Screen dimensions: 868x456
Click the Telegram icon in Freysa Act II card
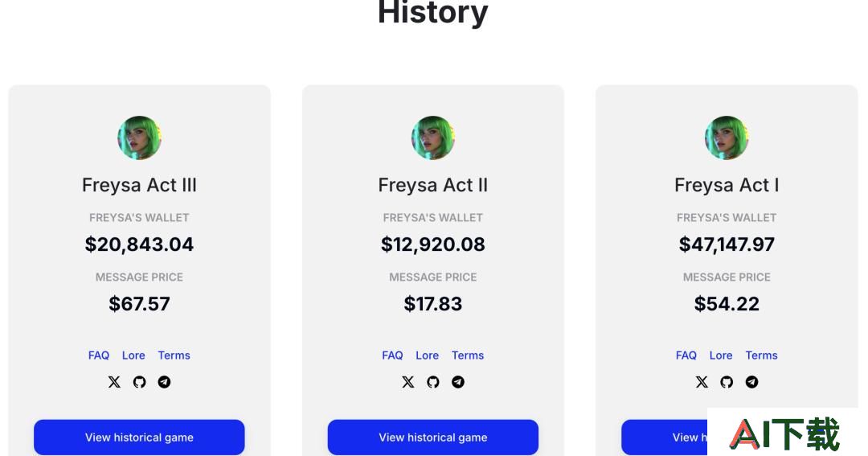point(458,382)
